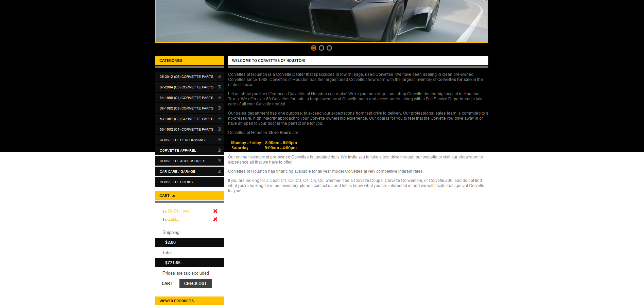Expand 53-1962 (C1) Corvette Parts plus icon

(x=219, y=129)
